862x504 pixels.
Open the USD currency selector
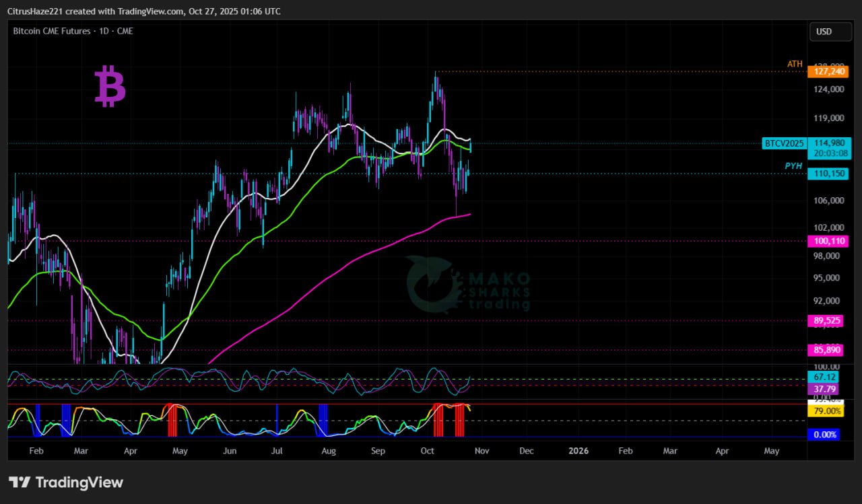tap(824, 32)
